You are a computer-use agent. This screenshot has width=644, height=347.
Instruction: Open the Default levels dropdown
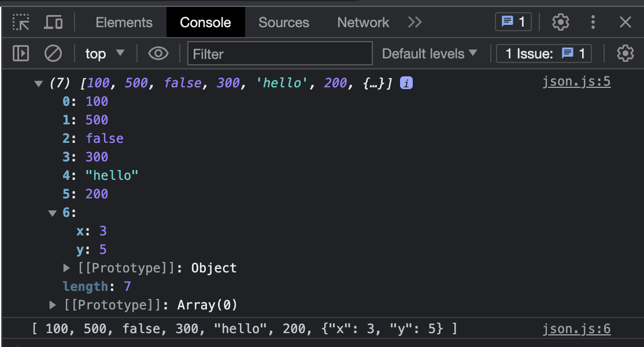tap(430, 53)
